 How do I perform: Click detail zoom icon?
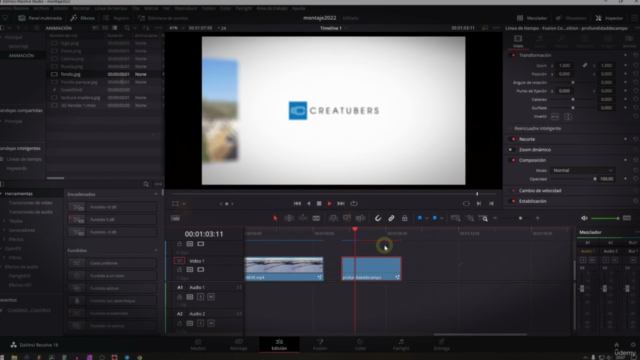point(470,218)
